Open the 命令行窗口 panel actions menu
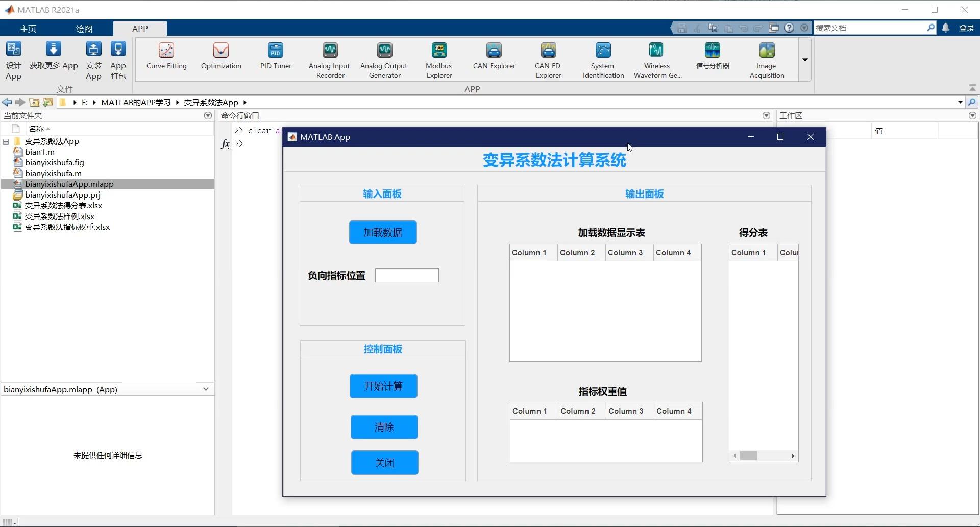Screen dimensions: 980x527 (766, 116)
